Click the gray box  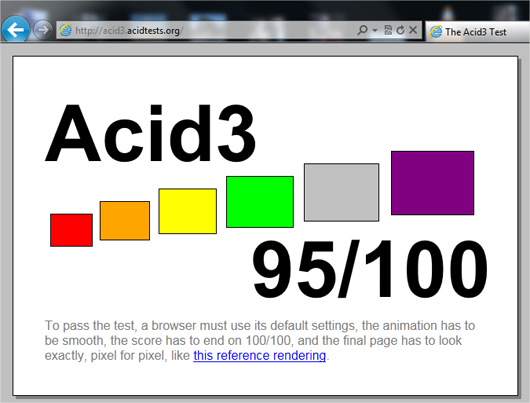pos(341,192)
